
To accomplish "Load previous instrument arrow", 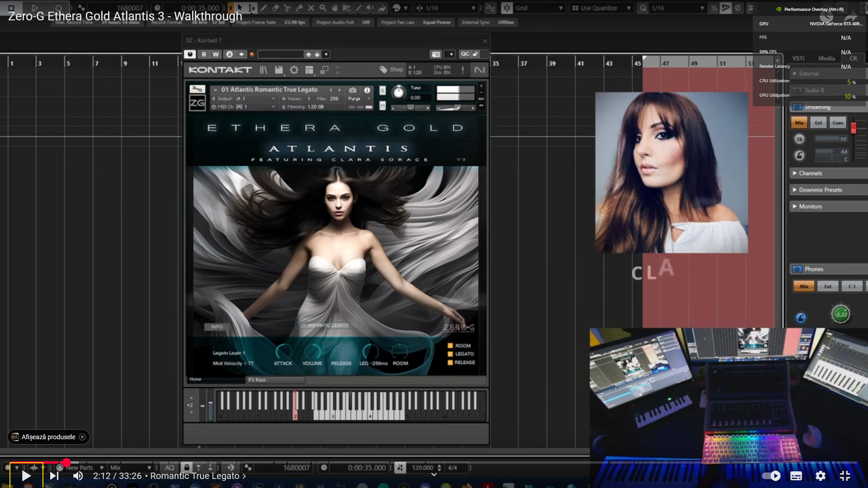I will [331, 90].
